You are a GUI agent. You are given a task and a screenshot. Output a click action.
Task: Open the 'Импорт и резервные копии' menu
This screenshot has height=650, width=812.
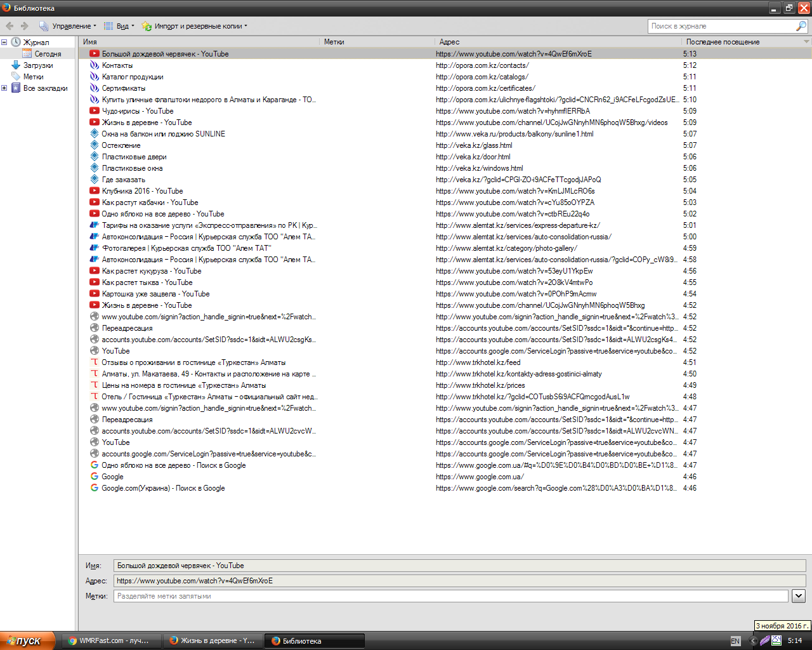[194, 26]
